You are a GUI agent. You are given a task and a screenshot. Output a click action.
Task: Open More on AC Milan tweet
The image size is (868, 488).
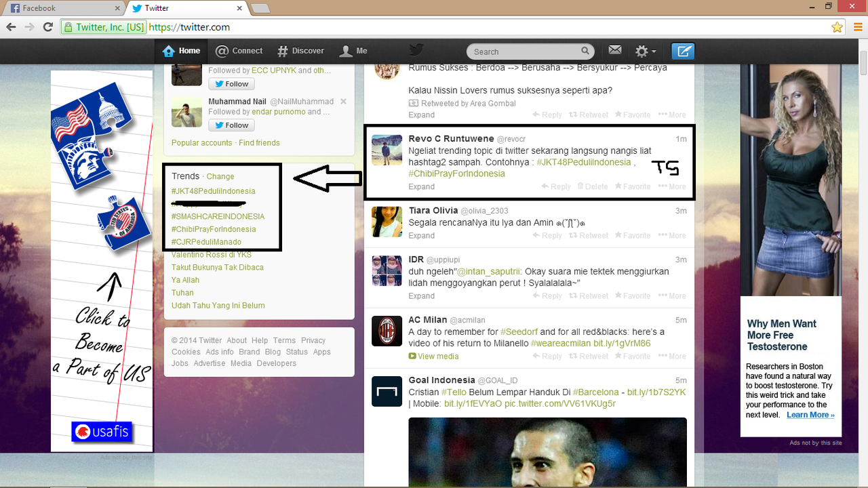tap(672, 357)
